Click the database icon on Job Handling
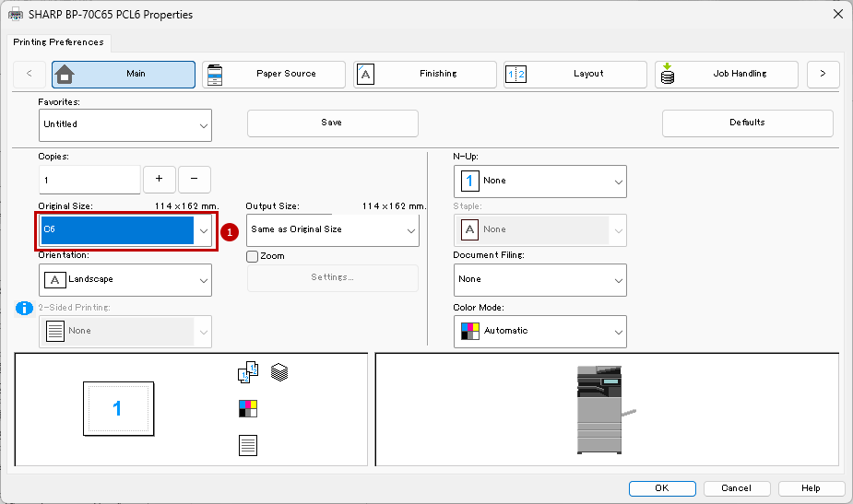The width and height of the screenshot is (853, 504). tap(668, 74)
